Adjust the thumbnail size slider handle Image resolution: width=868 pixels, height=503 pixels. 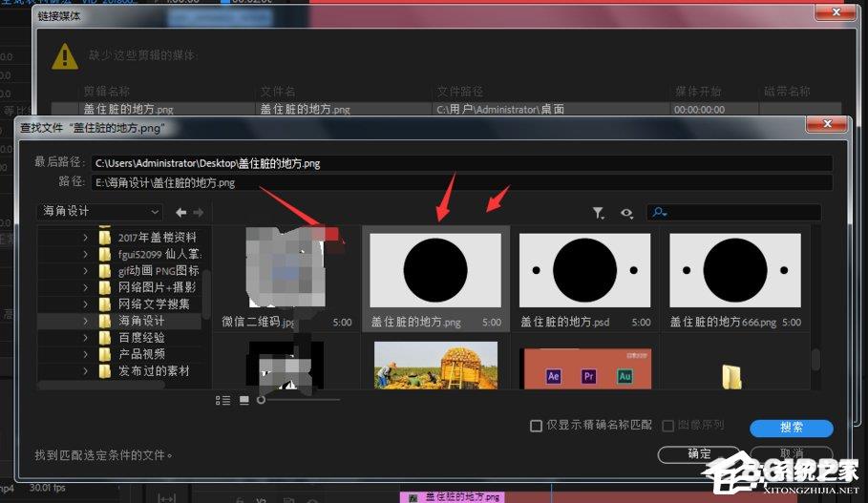(261, 400)
